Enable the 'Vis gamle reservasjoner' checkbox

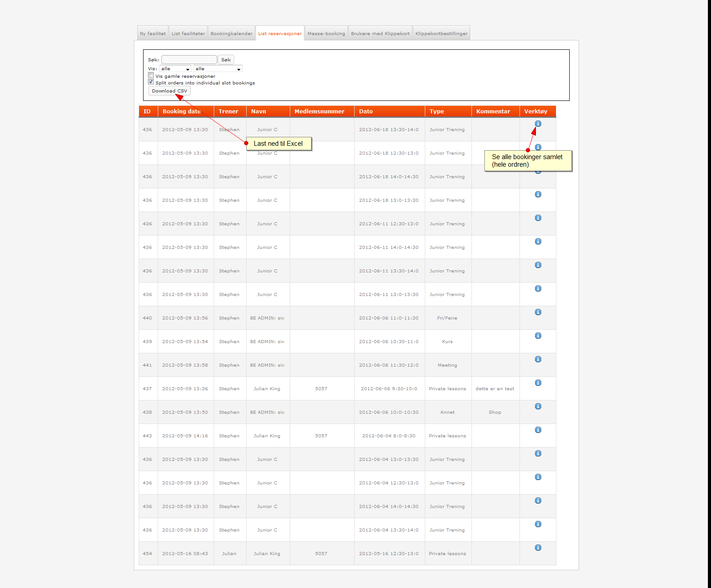151,76
